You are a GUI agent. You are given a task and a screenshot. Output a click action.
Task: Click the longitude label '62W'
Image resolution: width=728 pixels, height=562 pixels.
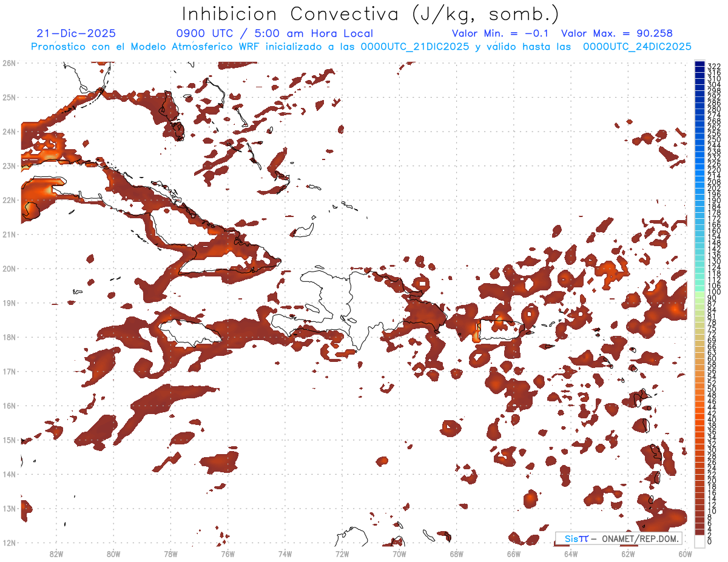click(628, 553)
